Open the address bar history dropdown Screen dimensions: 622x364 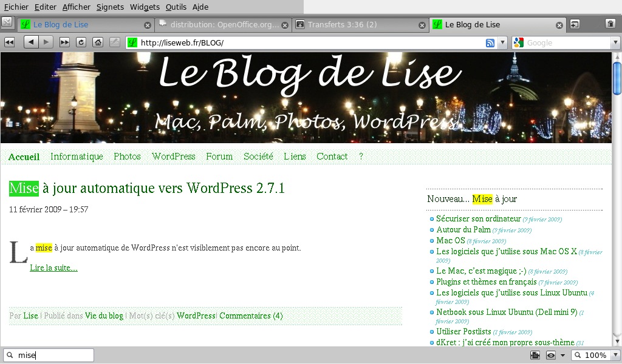point(502,42)
